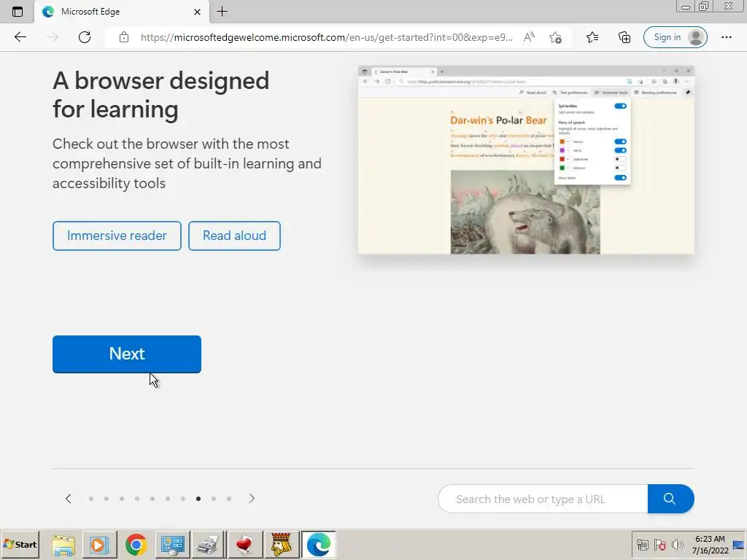This screenshot has height=560, width=747.
Task: Click the blue Next button
Action: pos(127,354)
